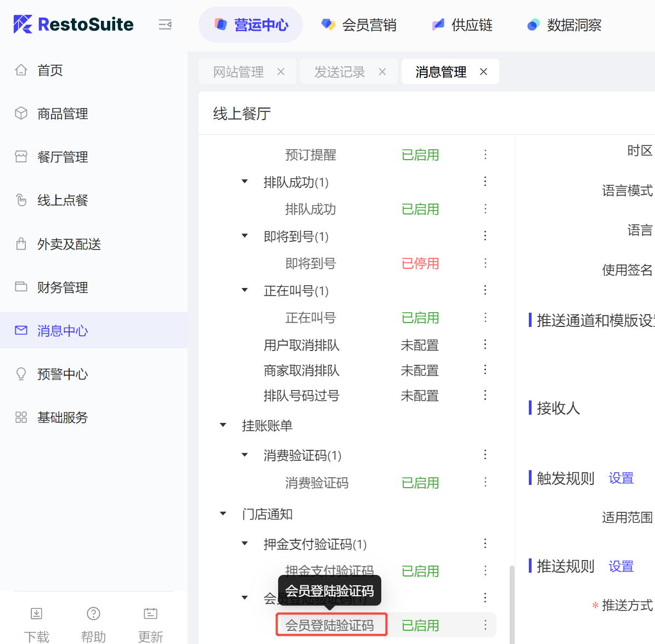The width and height of the screenshot is (655, 644).
Task: Click the message list vertical scrollbar
Action: pyautogui.click(x=512, y=603)
